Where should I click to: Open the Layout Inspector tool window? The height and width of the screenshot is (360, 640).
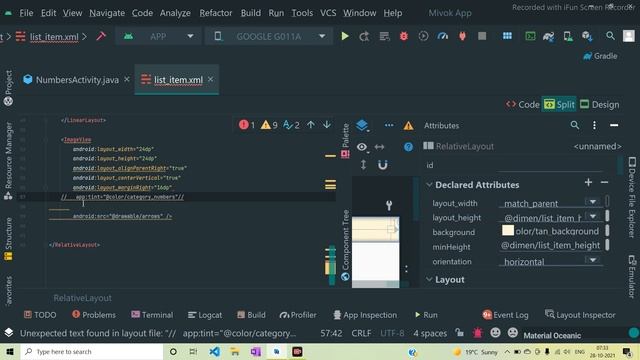[x=580, y=315]
